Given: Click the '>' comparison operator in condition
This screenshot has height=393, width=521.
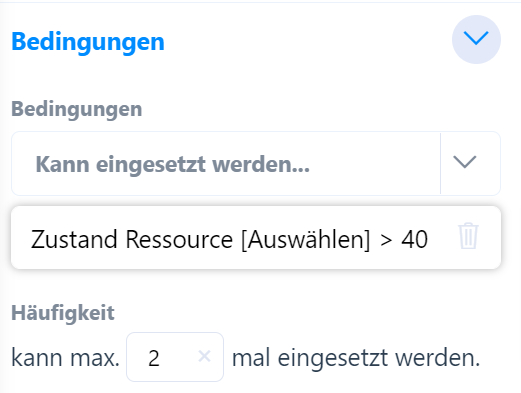Looking at the screenshot, I should (x=386, y=241).
